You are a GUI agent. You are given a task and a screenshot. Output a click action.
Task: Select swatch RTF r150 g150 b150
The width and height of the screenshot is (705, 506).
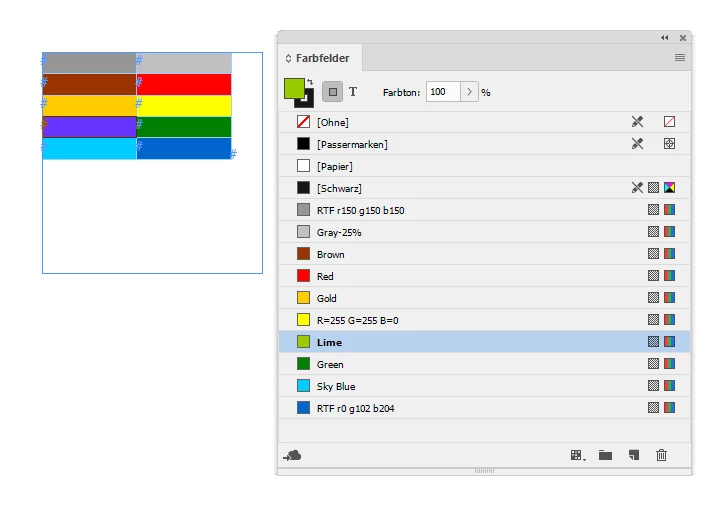(x=484, y=210)
